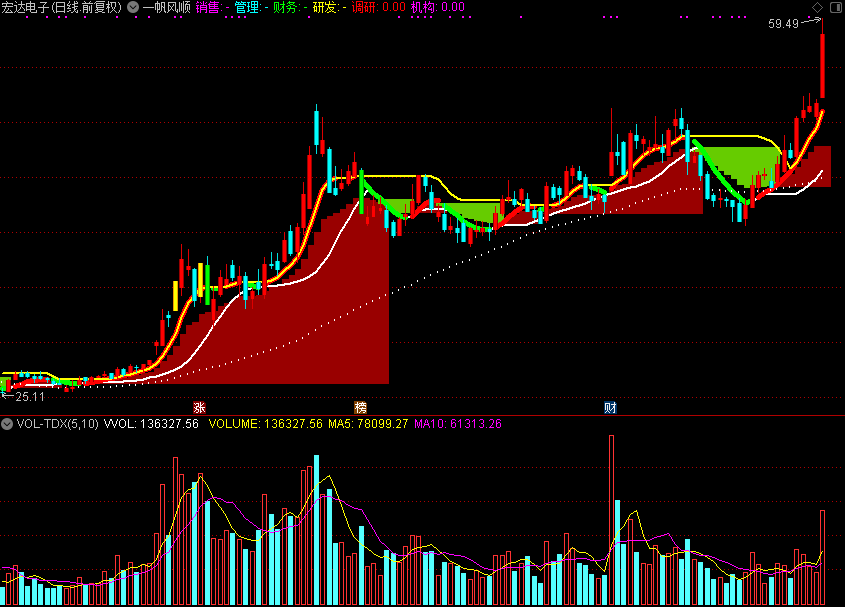Click the 财 event marker
This screenshot has height=607, width=845.
[x=610, y=408]
